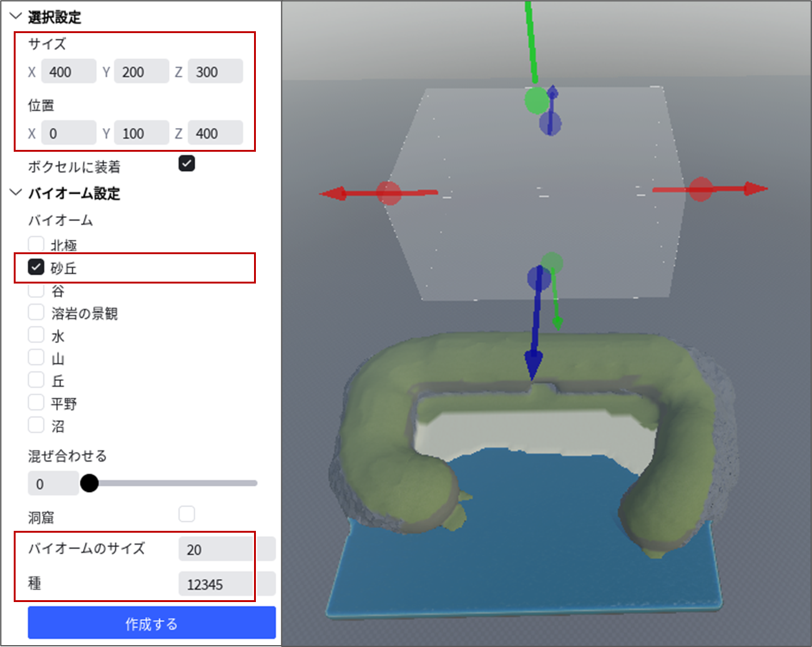Screen dimensions: 812x647
Task: Enable the 沼 biome checkbox
Action: 36,425
